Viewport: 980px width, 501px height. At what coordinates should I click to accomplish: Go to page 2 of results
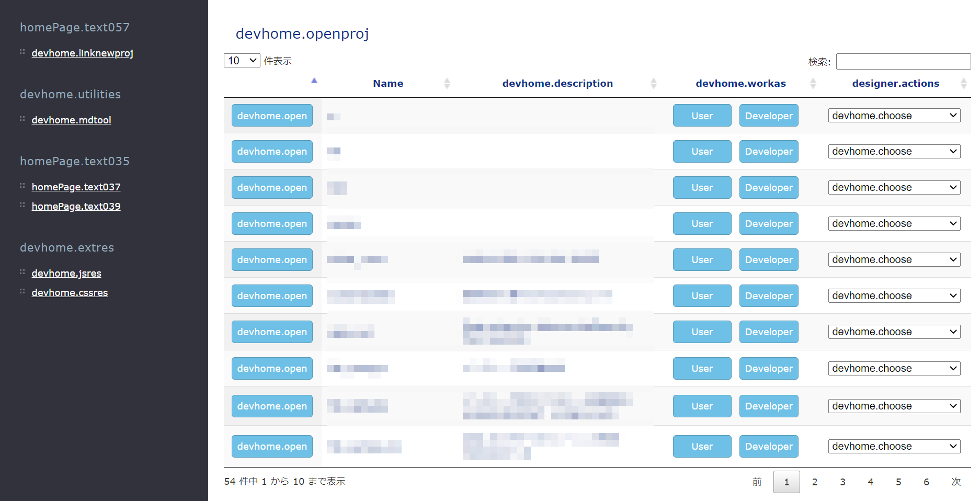814,482
